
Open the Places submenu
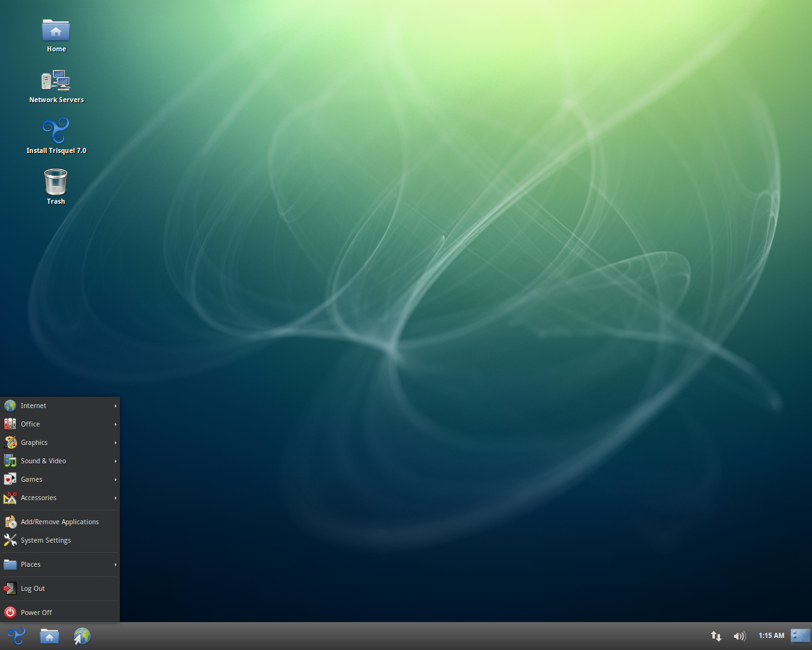(60, 564)
